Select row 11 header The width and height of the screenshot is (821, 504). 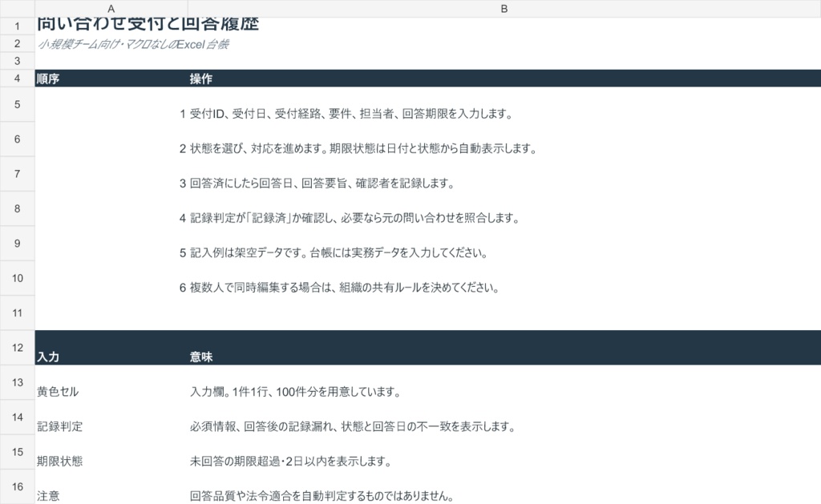coord(18,313)
